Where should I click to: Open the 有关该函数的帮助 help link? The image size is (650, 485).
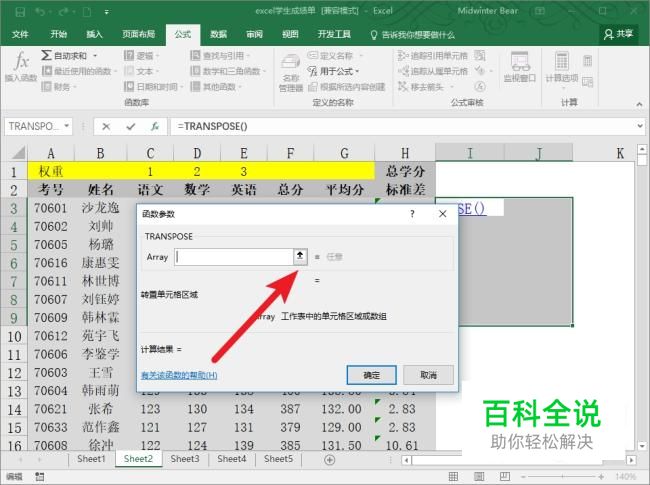pos(179,375)
